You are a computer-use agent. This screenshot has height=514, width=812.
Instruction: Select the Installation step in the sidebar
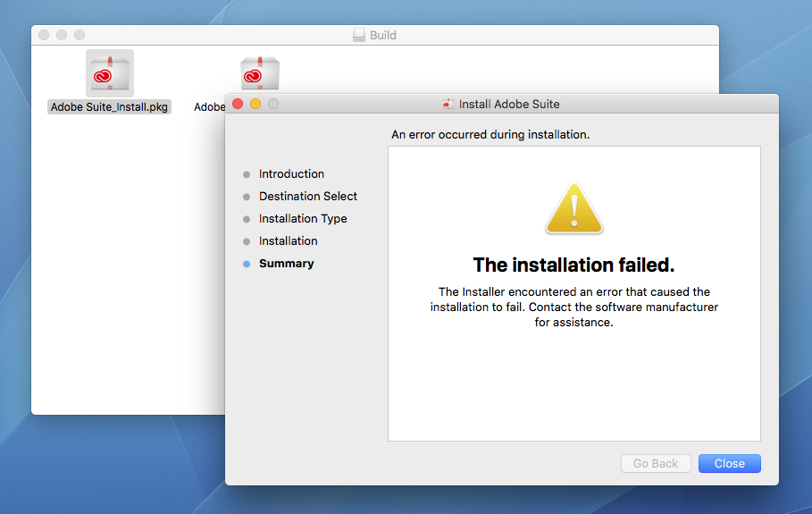(x=288, y=241)
